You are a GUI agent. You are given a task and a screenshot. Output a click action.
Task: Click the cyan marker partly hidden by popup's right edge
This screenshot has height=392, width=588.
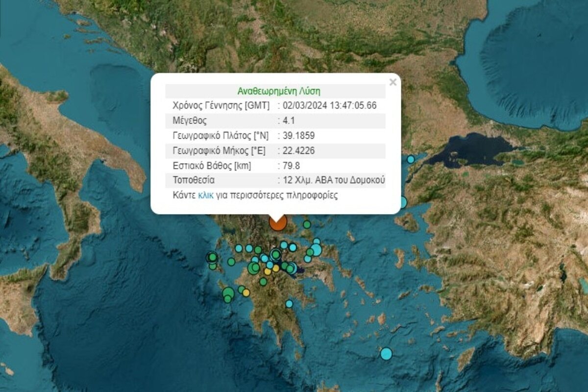pyautogui.click(x=403, y=202)
